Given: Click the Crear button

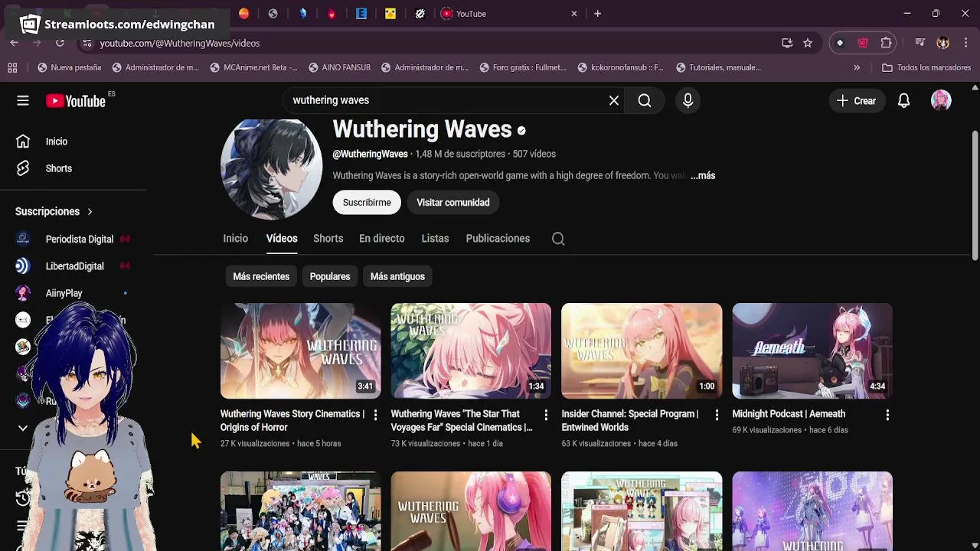Looking at the screenshot, I should point(856,100).
